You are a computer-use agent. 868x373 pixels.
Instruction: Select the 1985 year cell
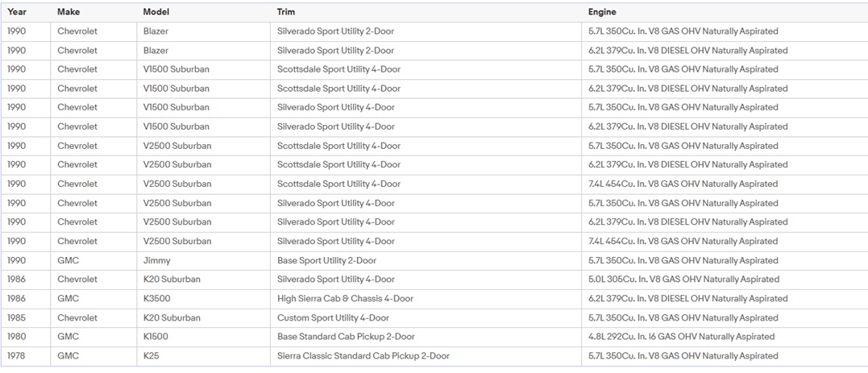pos(17,318)
